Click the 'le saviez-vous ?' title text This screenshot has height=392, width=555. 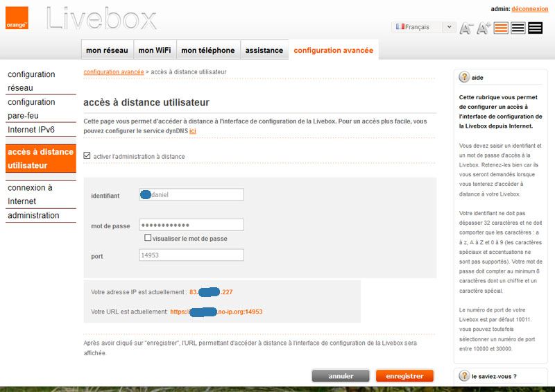[x=494, y=377]
